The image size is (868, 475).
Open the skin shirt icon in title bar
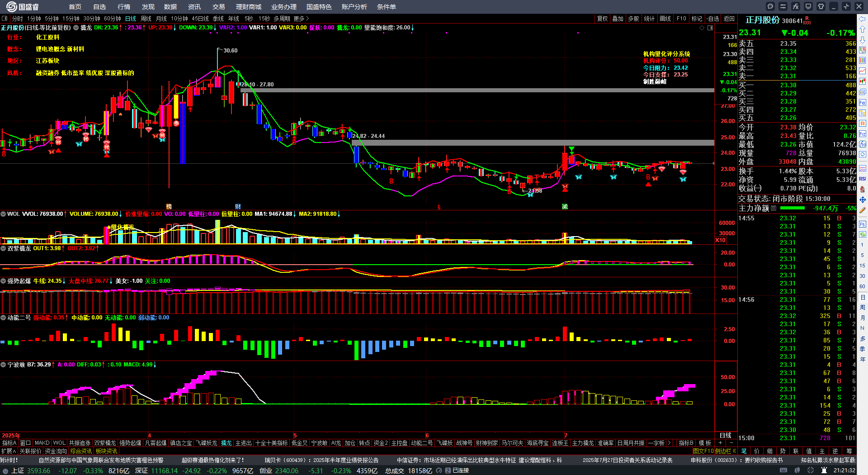821,6
